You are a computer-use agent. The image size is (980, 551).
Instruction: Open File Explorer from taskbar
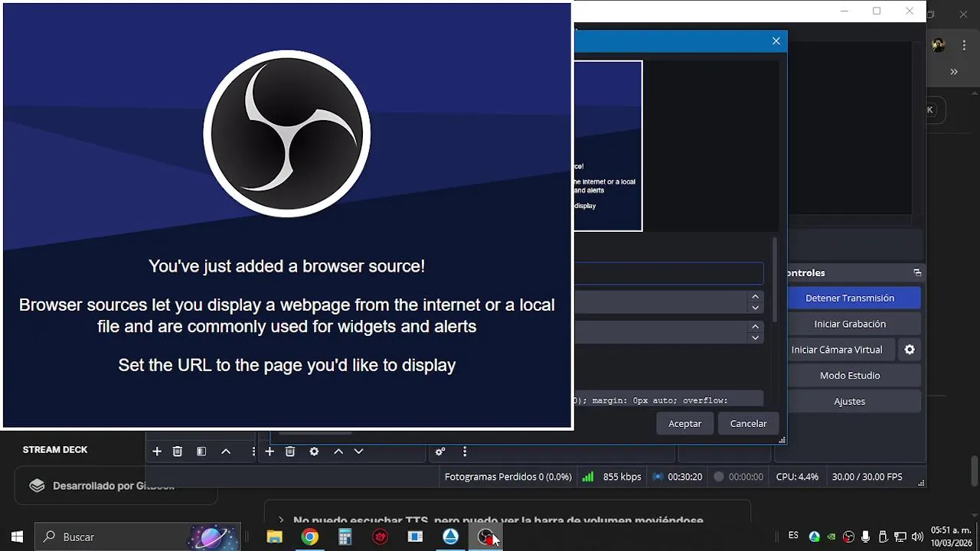(274, 537)
